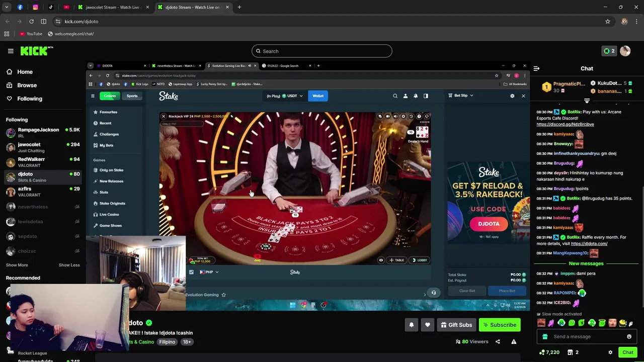Viewport: 644px width, 362px height.
Task: Open split view icon in Chrome toolbar
Action: 43,22
